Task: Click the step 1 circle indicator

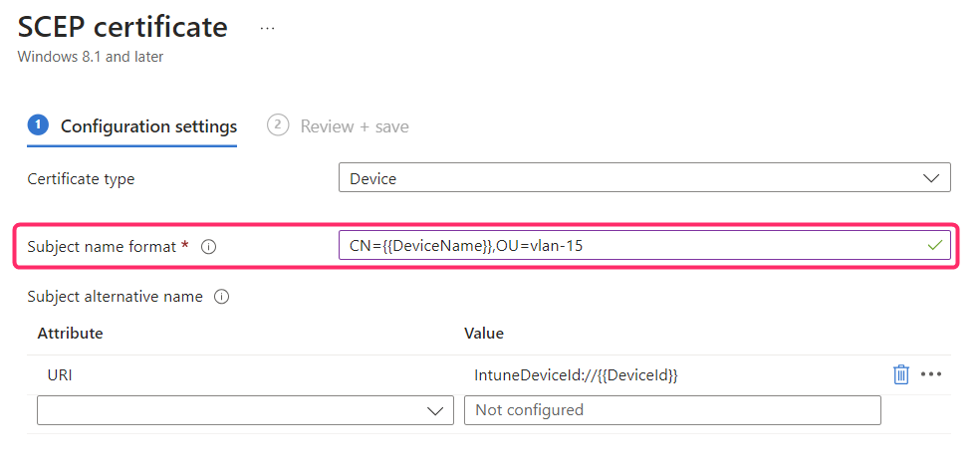Action: point(38,125)
